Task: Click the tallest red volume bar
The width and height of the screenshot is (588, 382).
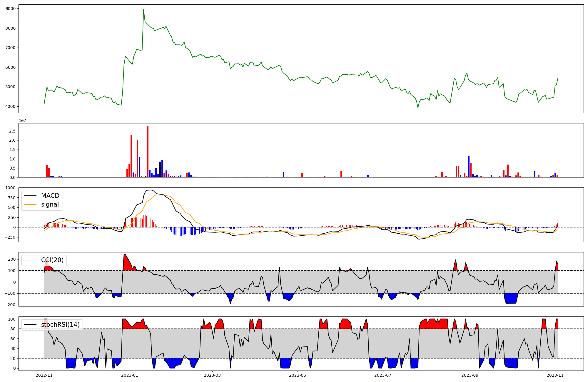Action: click(x=148, y=151)
